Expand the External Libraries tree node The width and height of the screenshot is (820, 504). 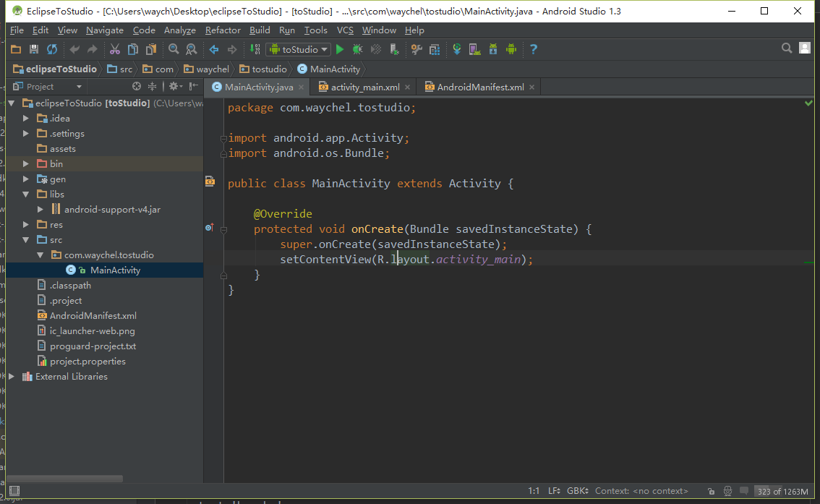tap(11, 377)
